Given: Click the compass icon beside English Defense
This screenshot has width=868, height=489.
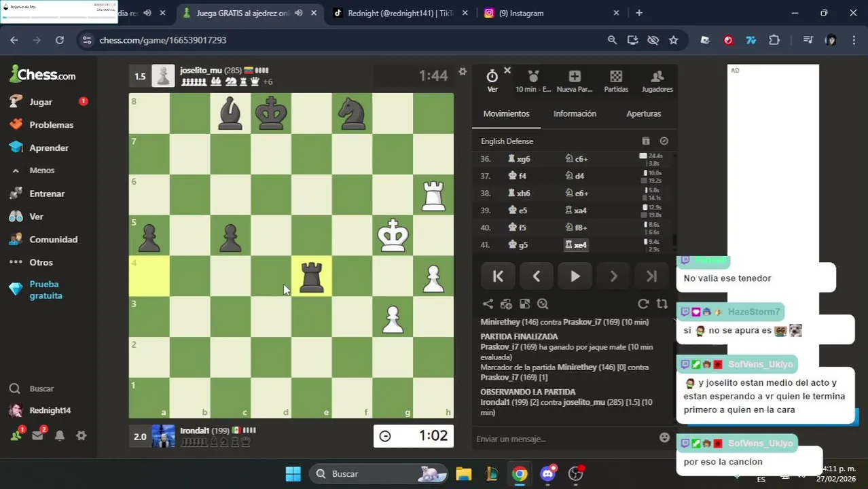Looking at the screenshot, I should pos(664,141).
